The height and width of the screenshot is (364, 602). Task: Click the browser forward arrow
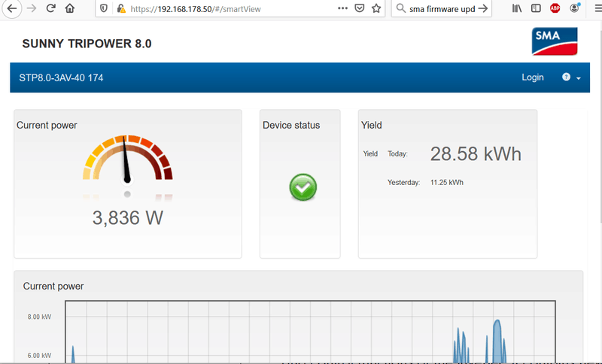[x=32, y=8]
